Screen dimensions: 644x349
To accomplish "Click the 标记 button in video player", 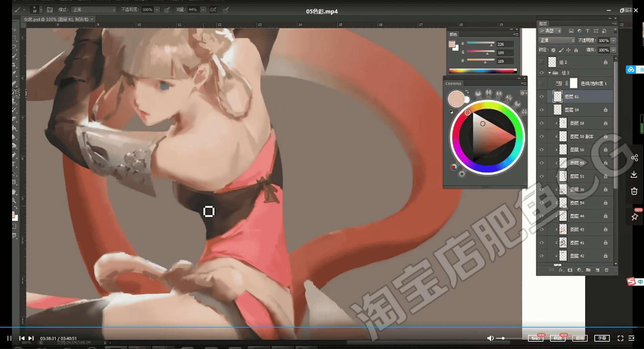I will [x=535, y=338].
